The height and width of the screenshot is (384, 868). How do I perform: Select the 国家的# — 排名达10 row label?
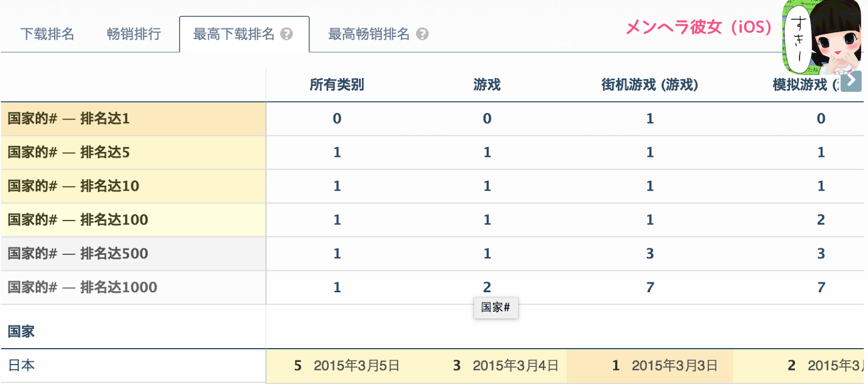tap(133, 186)
